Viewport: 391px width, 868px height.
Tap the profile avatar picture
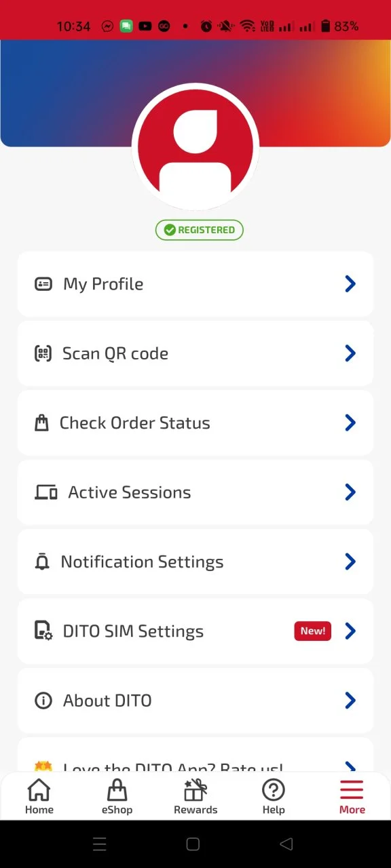point(195,147)
